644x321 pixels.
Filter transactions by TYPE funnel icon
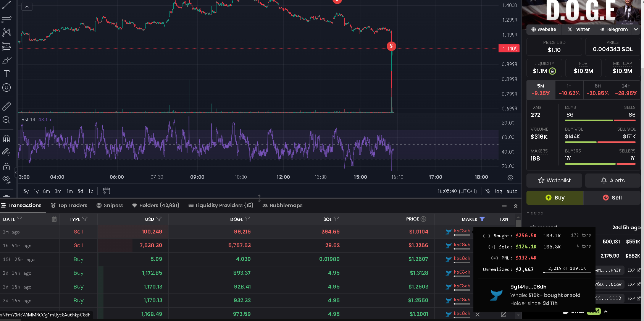click(85, 219)
